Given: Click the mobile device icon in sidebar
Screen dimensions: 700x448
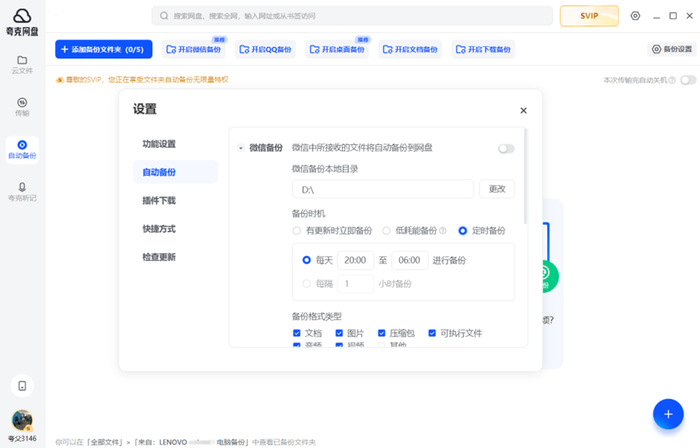Looking at the screenshot, I should point(22,386).
